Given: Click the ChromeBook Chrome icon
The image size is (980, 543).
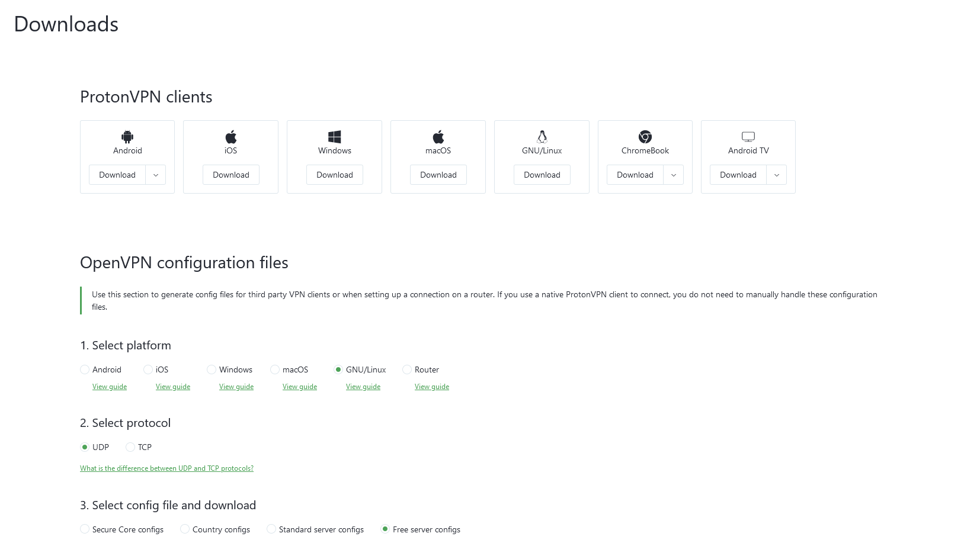Looking at the screenshot, I should tap(645, 137).
